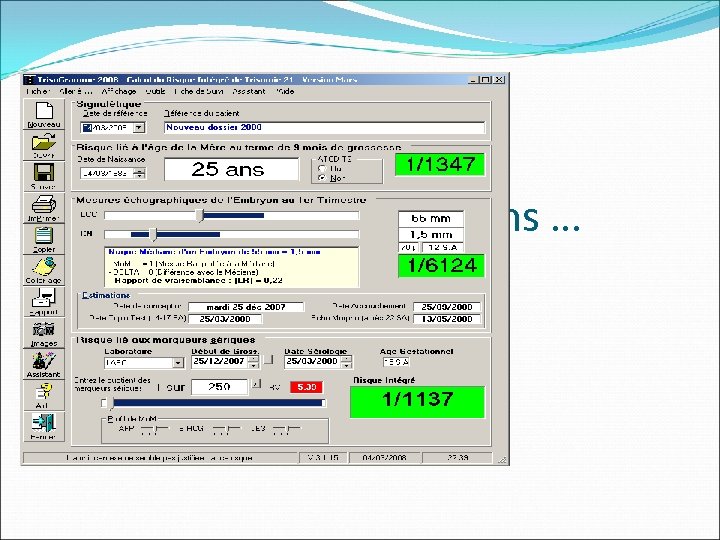Click the status bar clock time
The image size is (720, 540).
point(457,458)
